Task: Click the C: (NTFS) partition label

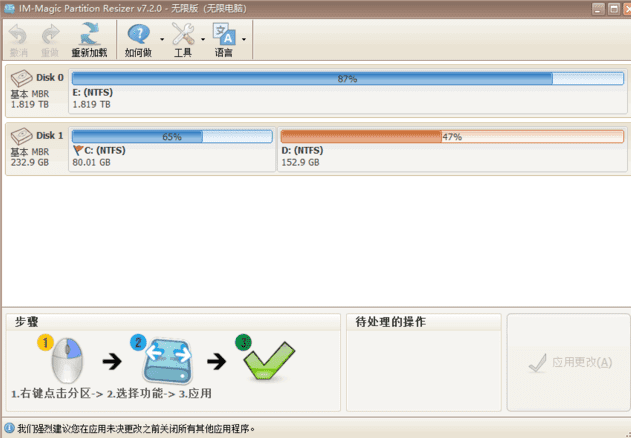Action: pyautogui.click(x=105, y=151)
